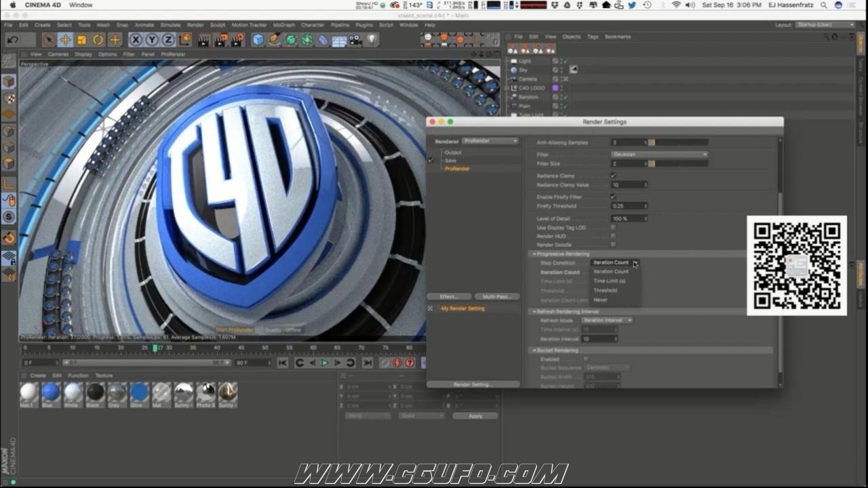The image size is (868, 488).
Task: Choose Time Limit (s) in stop condition list
Action: click(x=609, y=281)
